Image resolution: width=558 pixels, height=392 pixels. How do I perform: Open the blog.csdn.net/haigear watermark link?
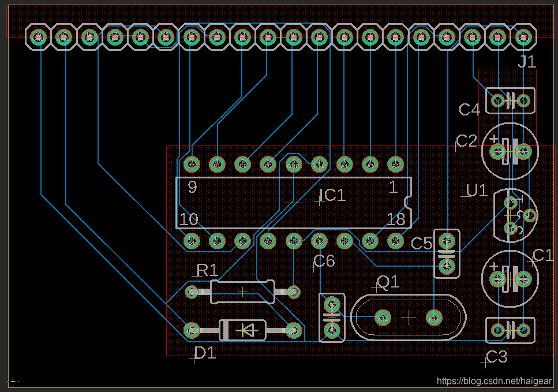coord(495,381)
